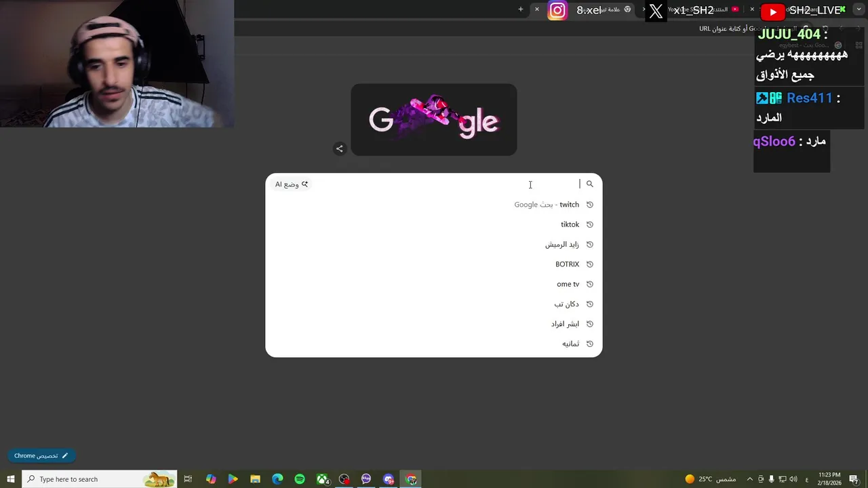
Task: Select the زايد الرميش suggestion
Action: (x=434, y=244)
